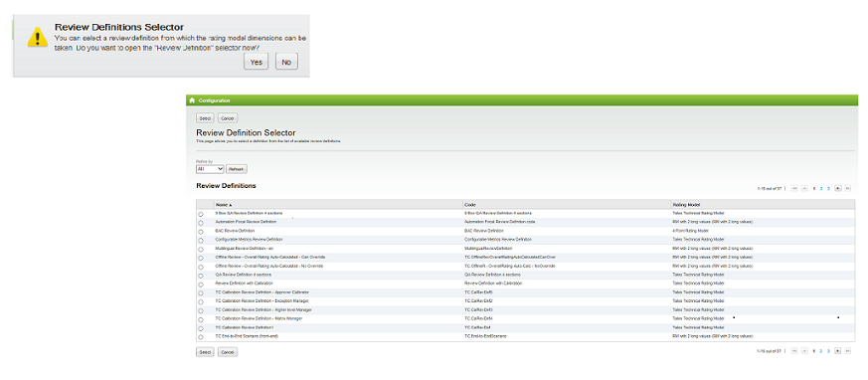Screen dimensions: 868x380
Task: Go to page 3 using the link above the table
Action: pyautogui.click(x=828, y=188)
